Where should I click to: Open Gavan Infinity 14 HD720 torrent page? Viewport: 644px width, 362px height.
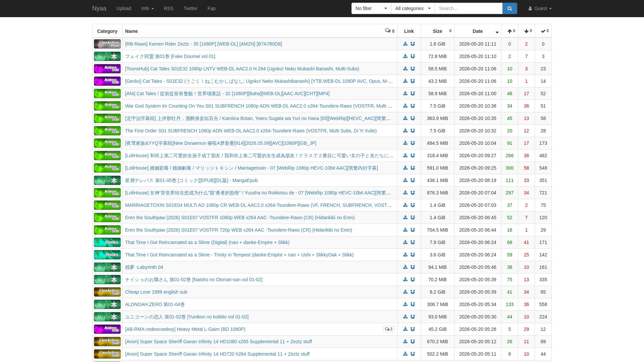click(217, 354)
